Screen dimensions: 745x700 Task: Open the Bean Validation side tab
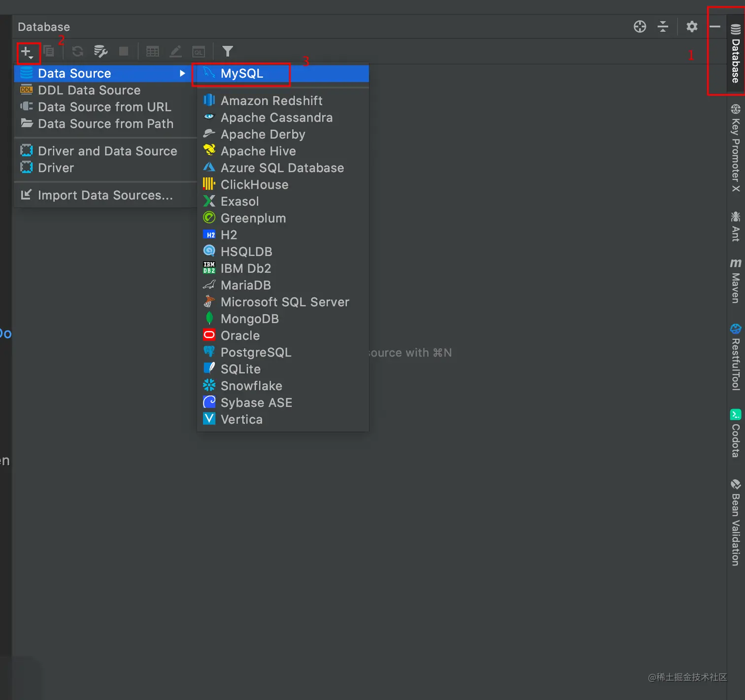click(736, 522)
